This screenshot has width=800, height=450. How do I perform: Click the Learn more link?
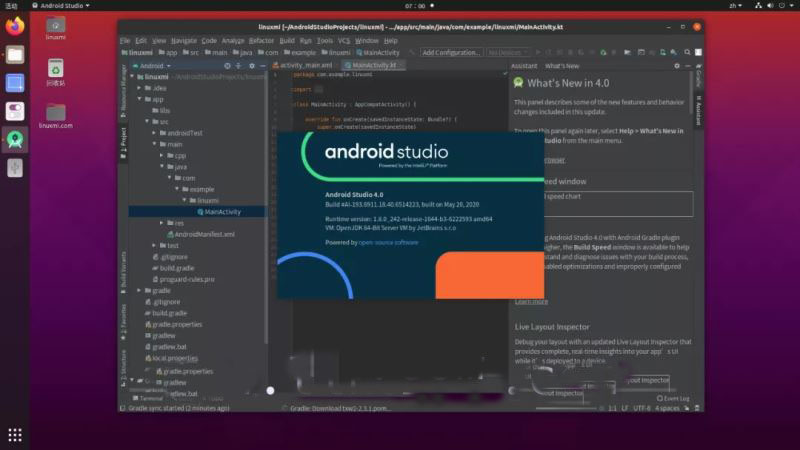click(x=531, y=301)
